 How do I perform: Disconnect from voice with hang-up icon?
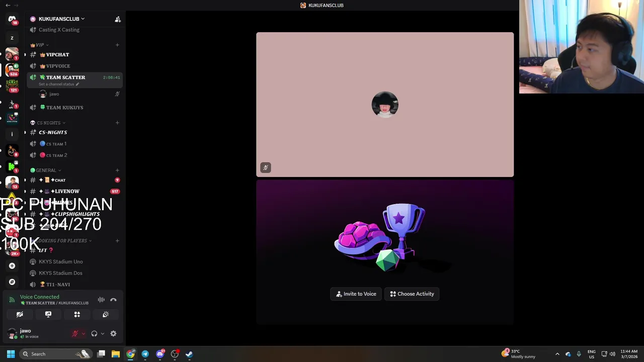click(113, 300)
